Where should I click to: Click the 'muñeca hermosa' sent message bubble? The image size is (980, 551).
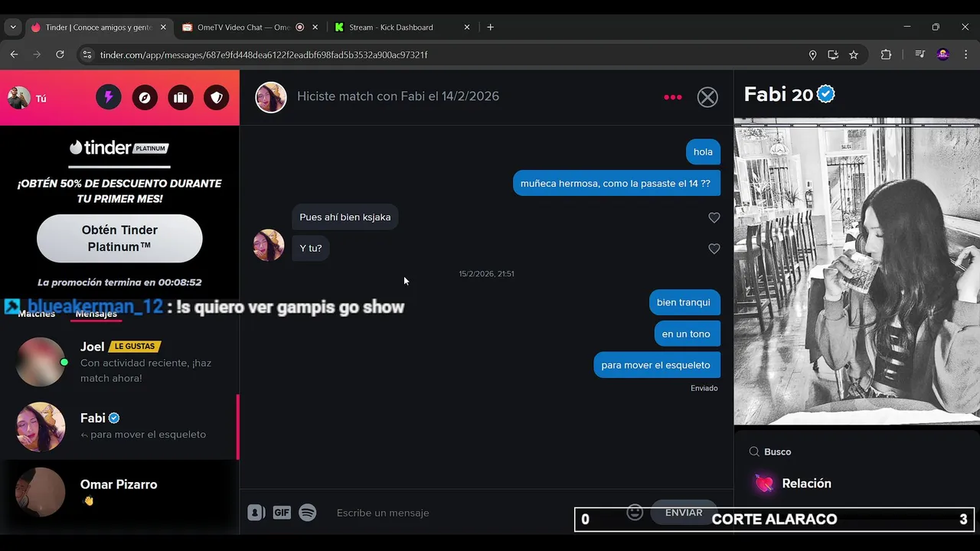point(616,184)
